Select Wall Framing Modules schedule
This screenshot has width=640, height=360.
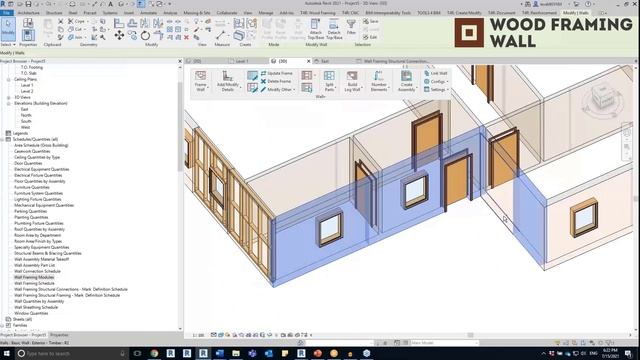pos(34,277)
